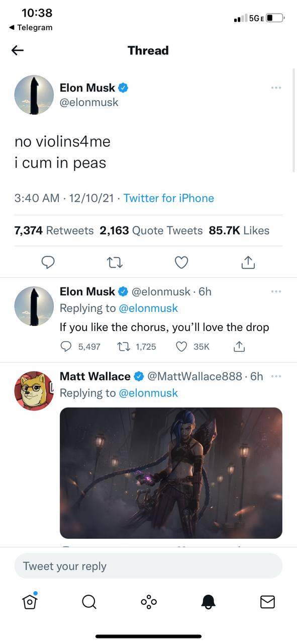View the 2,163 Quote Tweets
297x644 pixels.
tap(151, 230)
